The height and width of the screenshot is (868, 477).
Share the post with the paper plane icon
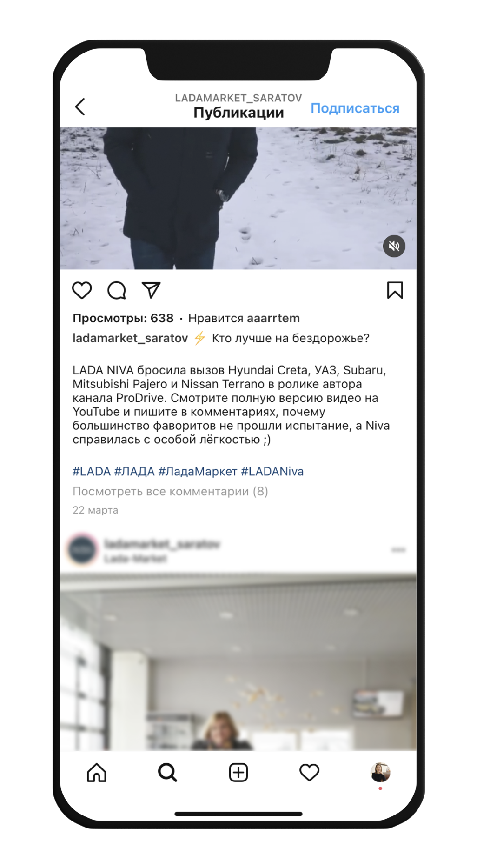tap(151, 290)
